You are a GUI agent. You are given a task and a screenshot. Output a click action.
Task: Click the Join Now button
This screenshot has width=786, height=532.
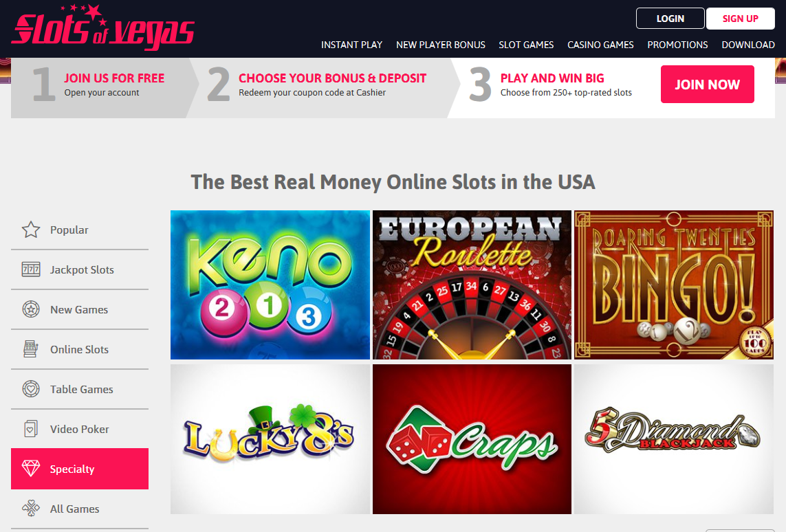tap(708, 84)
